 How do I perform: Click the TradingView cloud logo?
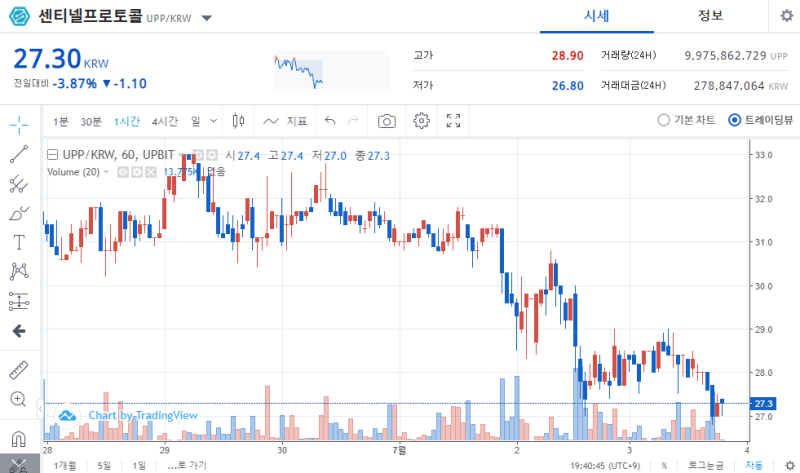click(67, 415)
